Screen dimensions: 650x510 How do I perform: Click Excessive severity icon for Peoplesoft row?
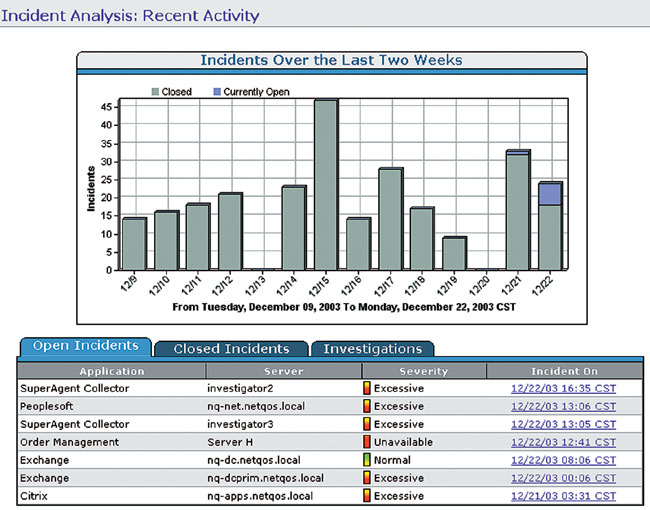(x=367, y=406)
